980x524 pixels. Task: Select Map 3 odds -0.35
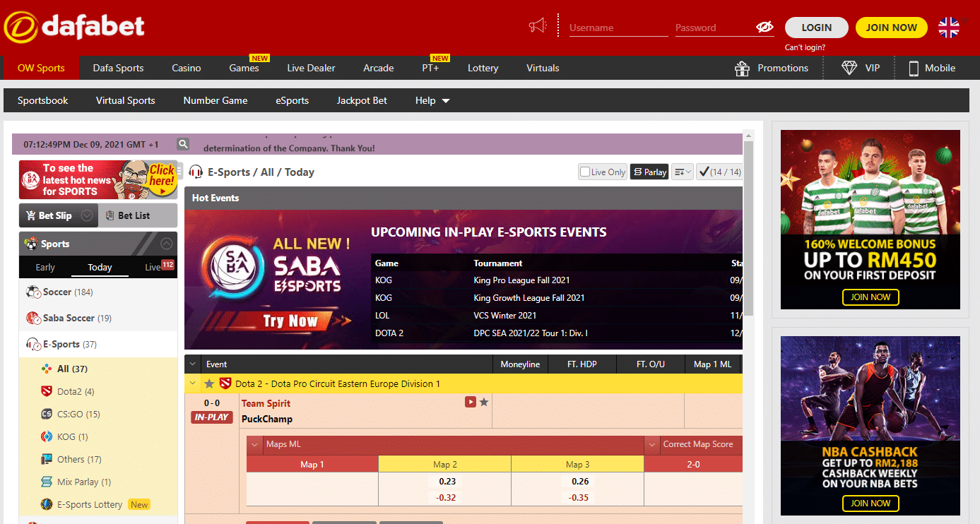click(579, 497)
